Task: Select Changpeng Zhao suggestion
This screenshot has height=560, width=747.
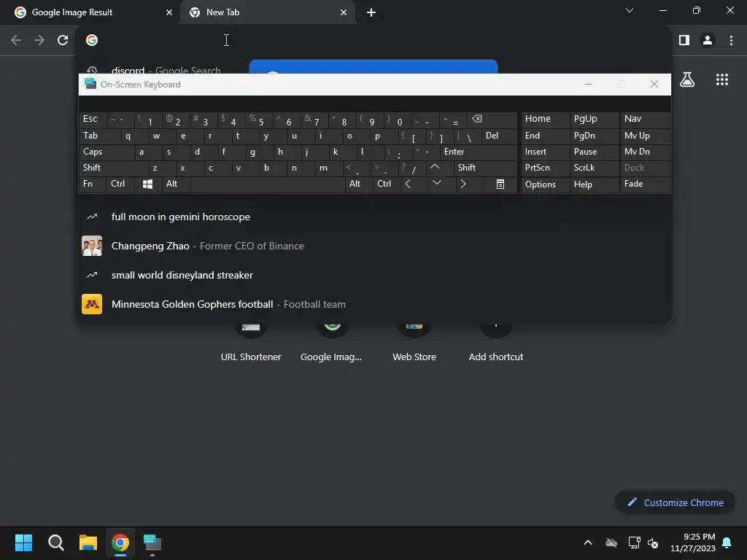Action: pyautogui.click(x=373, y=246)
